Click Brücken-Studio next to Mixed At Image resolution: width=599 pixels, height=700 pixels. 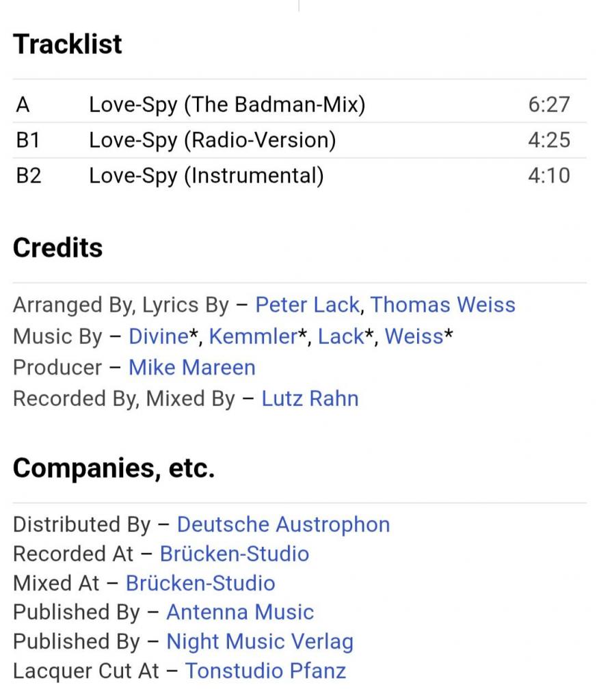(x=200, y=583)
